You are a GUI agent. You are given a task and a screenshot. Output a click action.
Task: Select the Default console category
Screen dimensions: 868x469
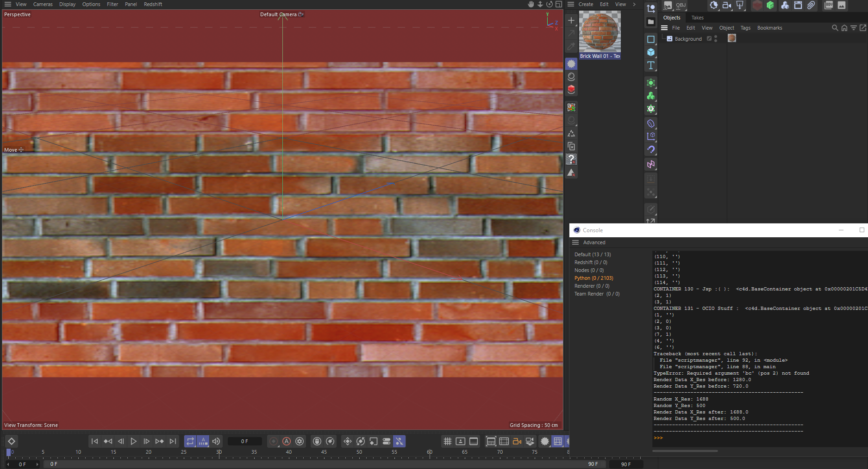pyautogui.click(x=593, y=254)
